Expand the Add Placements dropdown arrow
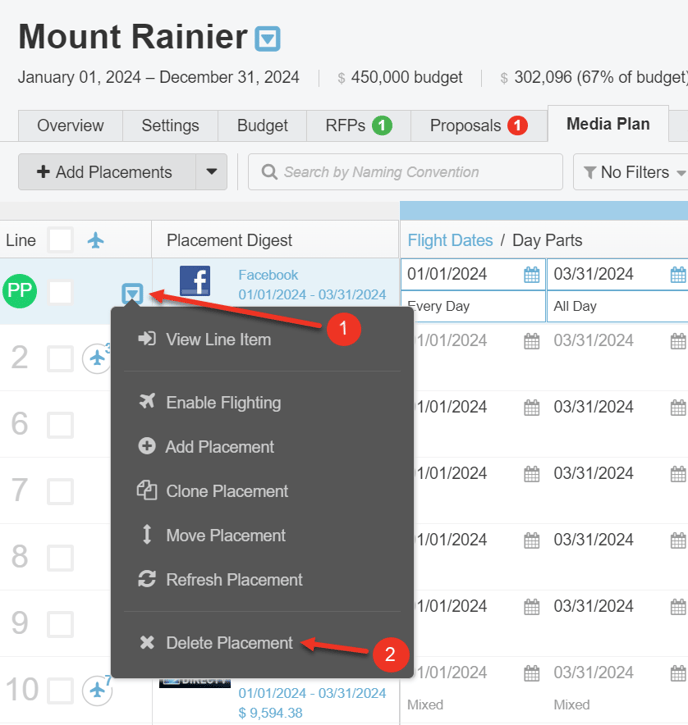Screen dimensions: 688x725 pyautogui.click(x=211, y=172)
